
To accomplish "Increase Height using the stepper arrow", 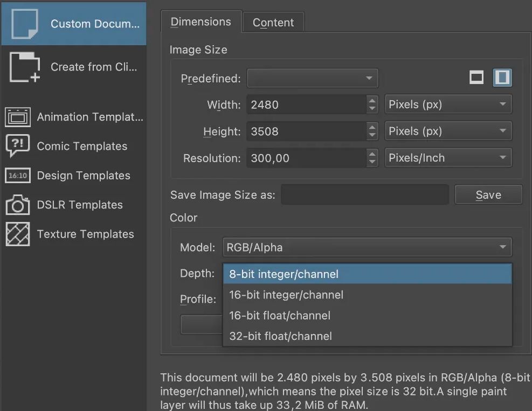I will 372,128.
